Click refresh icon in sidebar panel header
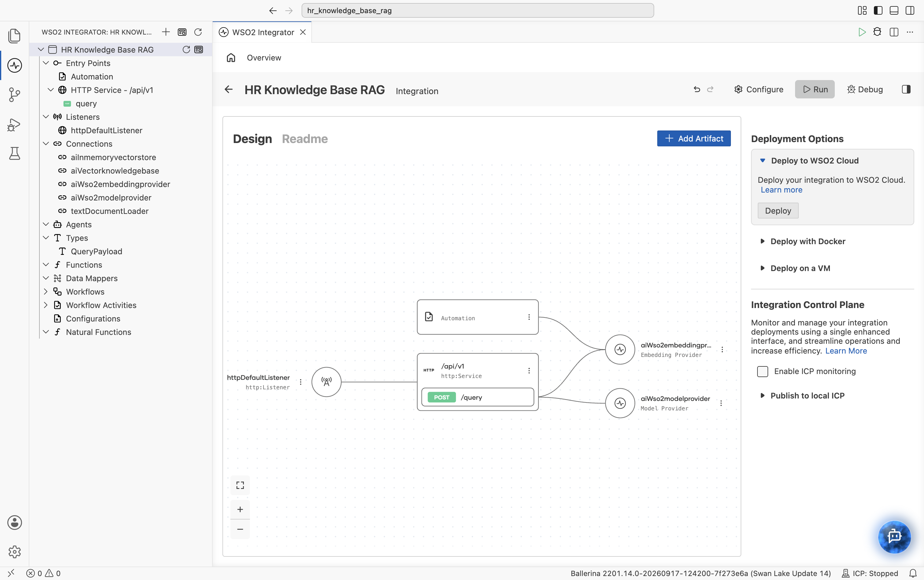The image size is (924, 580). [198, 32]
